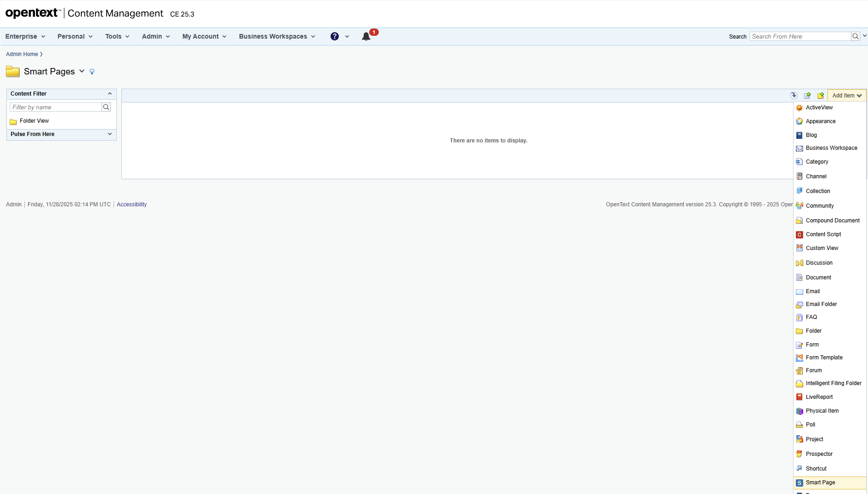
Task: Add a Form Template
Action: (824, 357)
